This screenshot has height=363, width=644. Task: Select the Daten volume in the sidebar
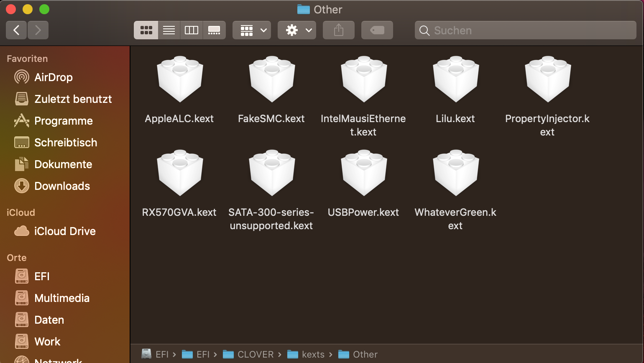pyautogui.click(x=65, y=320)
